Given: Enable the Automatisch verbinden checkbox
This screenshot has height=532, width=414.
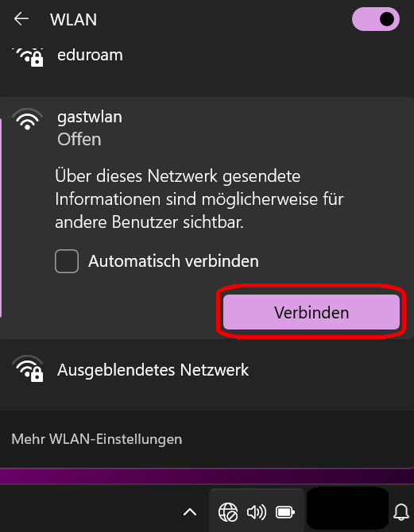Looking at the screenshot, I should 67,261.
